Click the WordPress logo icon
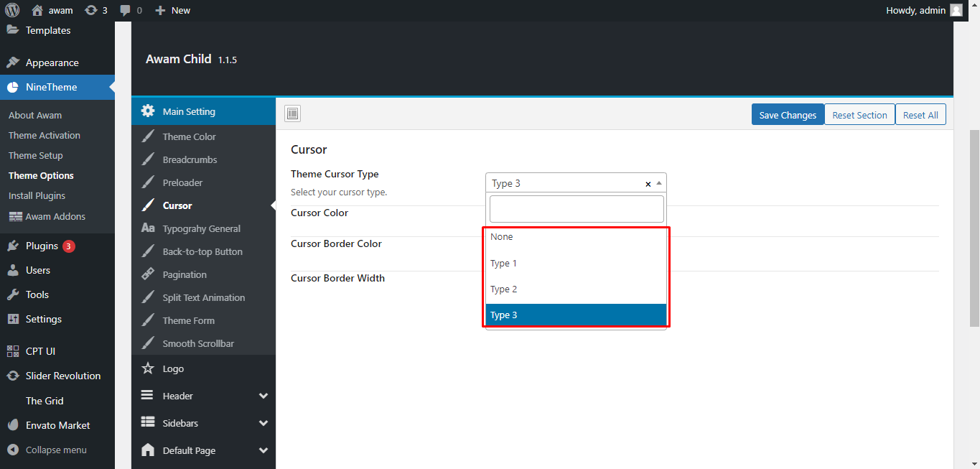The image size is (980, 469). 14,10
